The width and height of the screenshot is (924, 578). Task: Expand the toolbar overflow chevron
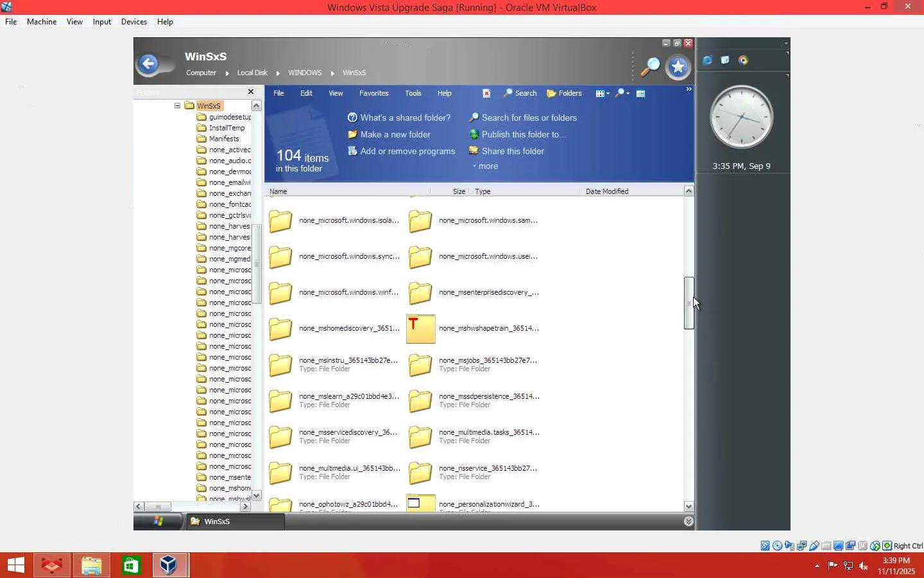[x=689, y=89]
